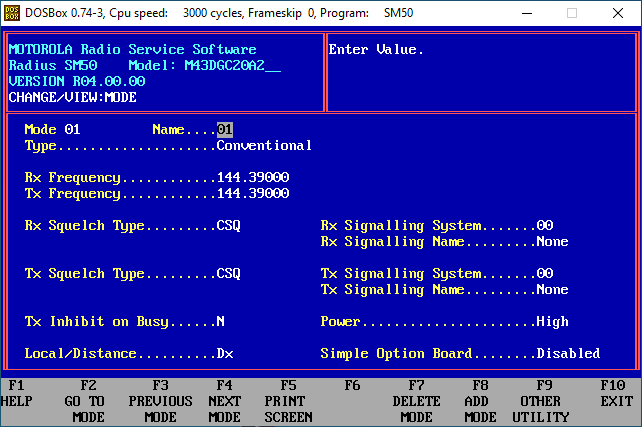This screenshot has width=642, height=427.
Task: Click Simple Option Board value Disabled
Action: point(568,353)
